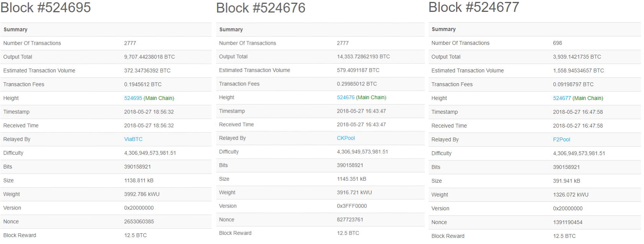
Task: Click the Block #524676 heading
Action: point(261,8)
